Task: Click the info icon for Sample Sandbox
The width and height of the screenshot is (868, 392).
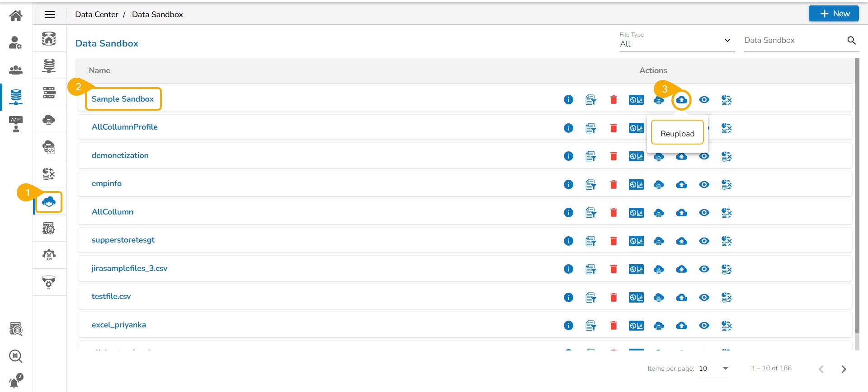Action: pyautogui.click(x=568, y=100)
